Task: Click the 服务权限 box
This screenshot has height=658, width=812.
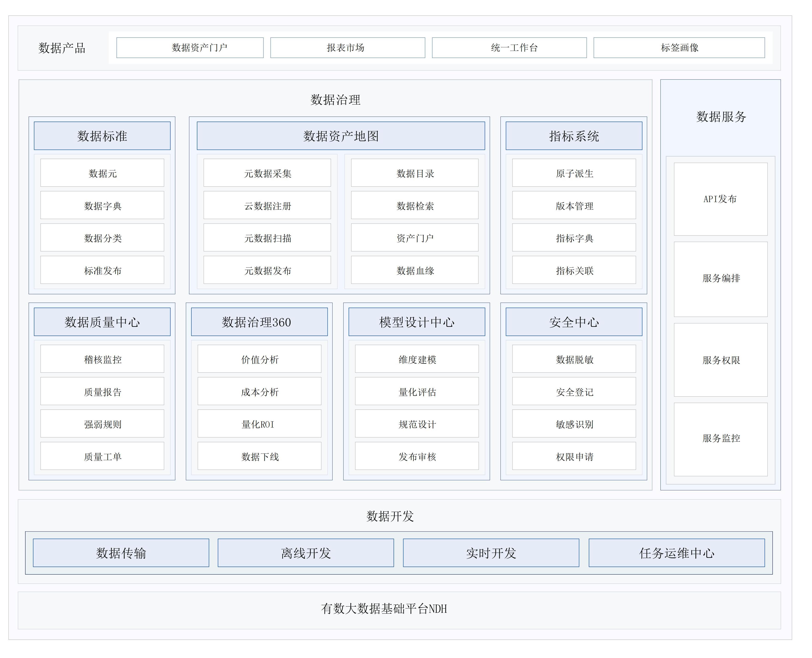Action: point(721,360)
